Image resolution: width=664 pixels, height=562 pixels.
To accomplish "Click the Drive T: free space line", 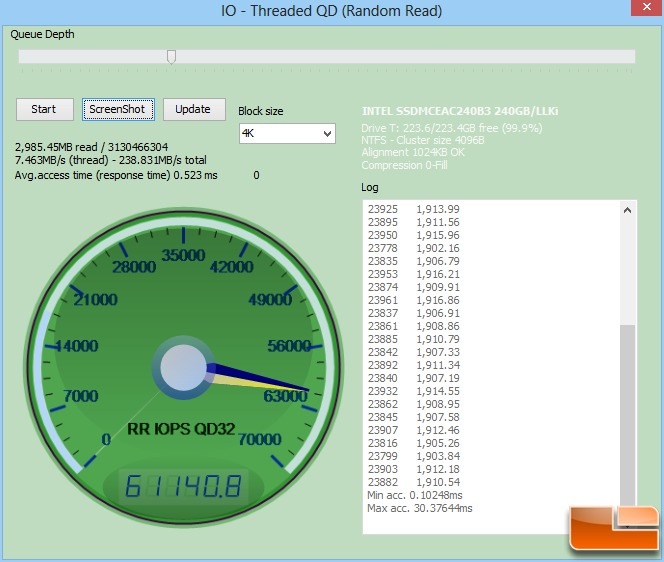I will click(x=452, y=128).
